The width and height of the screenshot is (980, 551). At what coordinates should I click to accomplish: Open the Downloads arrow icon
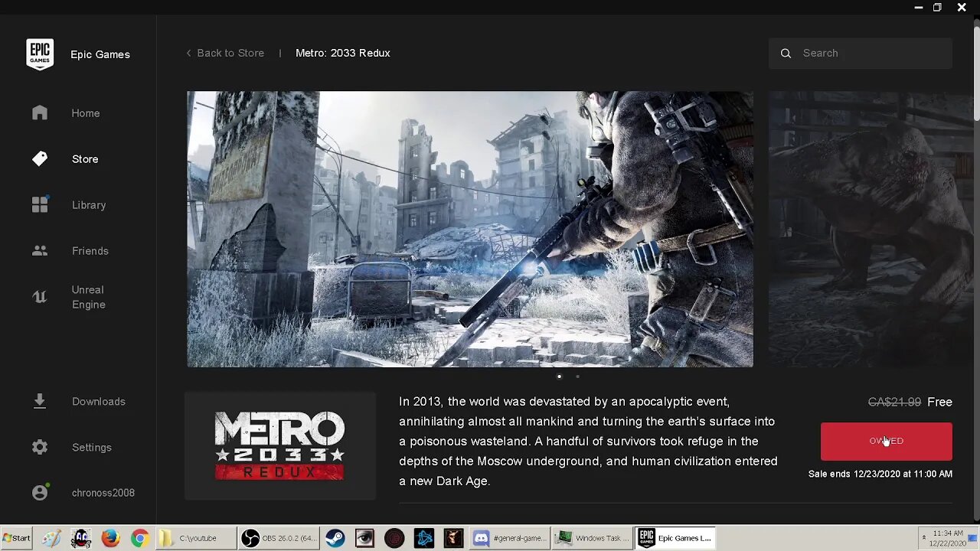(40, 401)
